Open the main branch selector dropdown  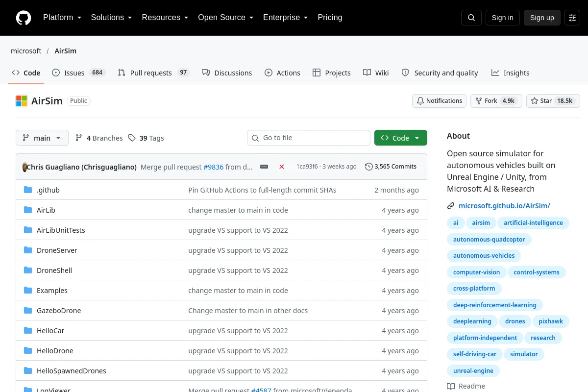click(42, 138)
